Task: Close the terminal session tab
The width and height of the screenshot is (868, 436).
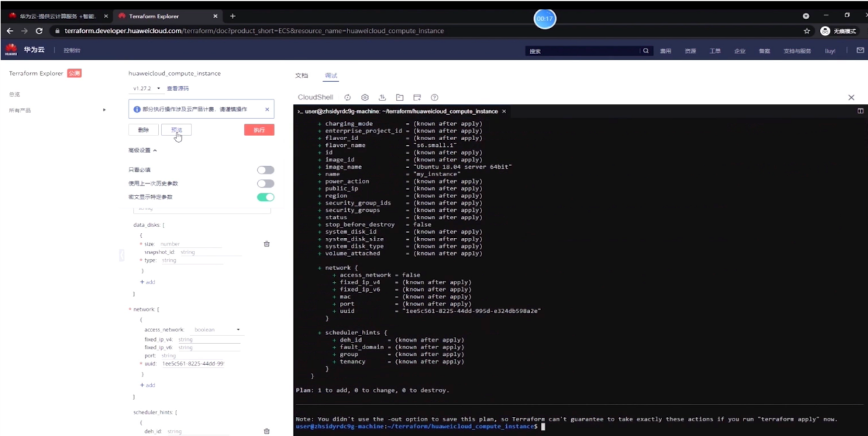Action: (x=504, y=111)
